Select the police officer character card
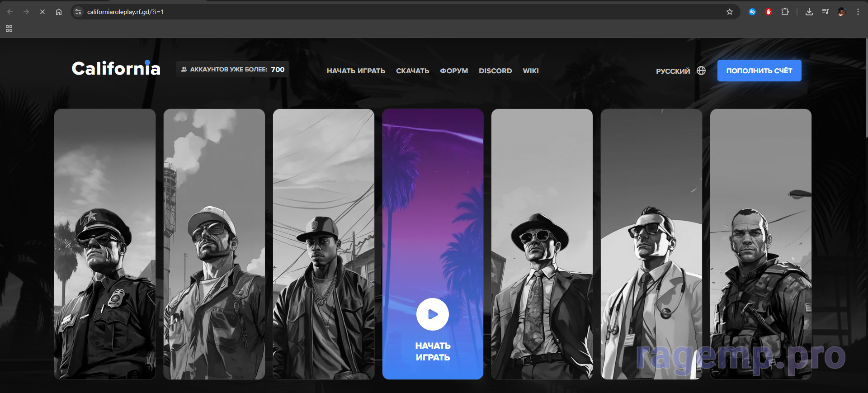This screenshot has height=393, width=868. point(105,244)
